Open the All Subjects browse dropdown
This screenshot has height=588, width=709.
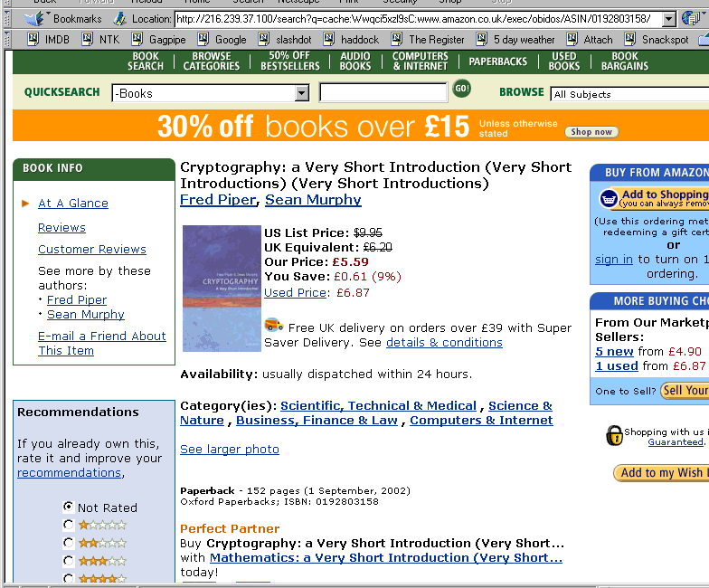(x=629, y=94)
